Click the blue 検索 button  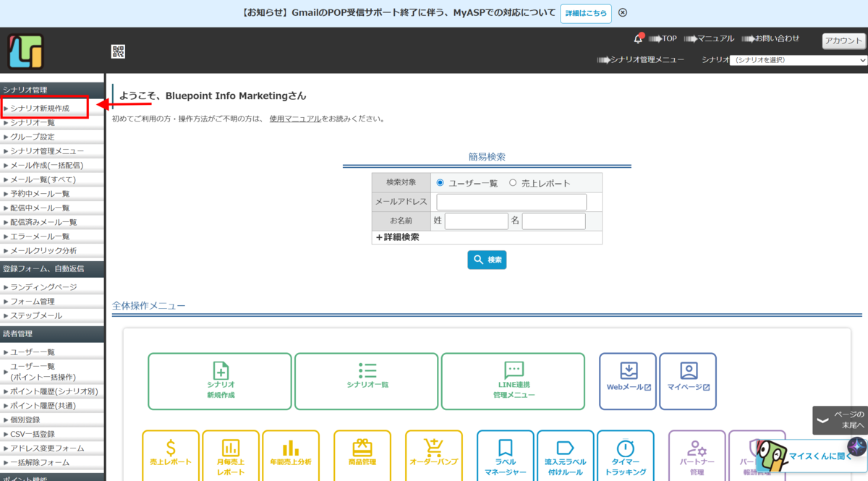(487, 260)
